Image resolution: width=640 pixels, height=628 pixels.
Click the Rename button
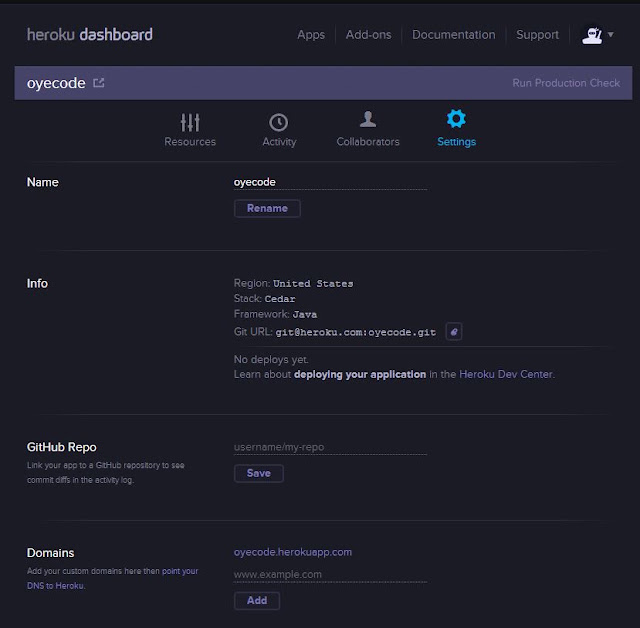[267, 209]
